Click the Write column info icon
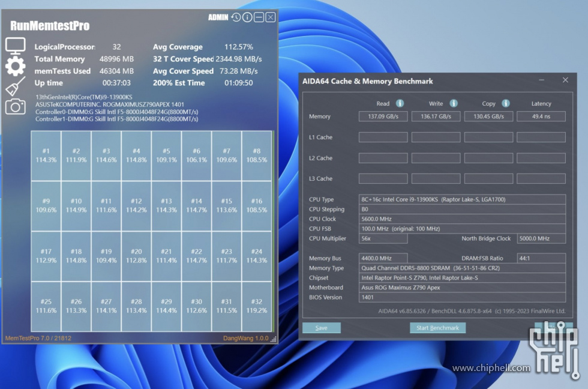Screen dimensions: 588x389 [454, 103]
